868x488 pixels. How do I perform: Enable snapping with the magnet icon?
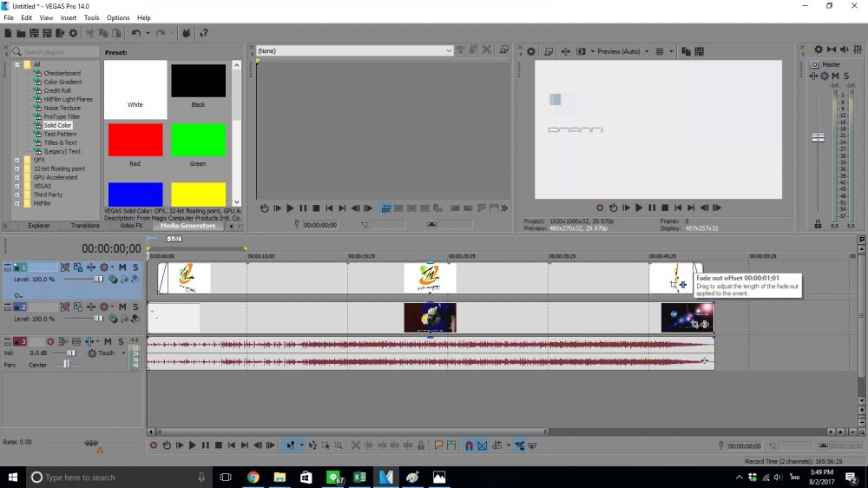[x=469, y=445]
